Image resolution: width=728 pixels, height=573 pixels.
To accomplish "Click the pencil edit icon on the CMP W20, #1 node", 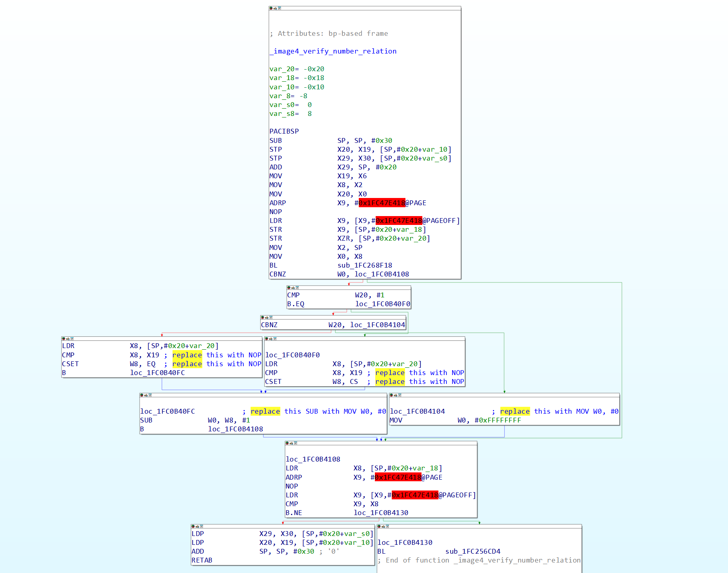I will pyautogui.click(x=293, y=288).
